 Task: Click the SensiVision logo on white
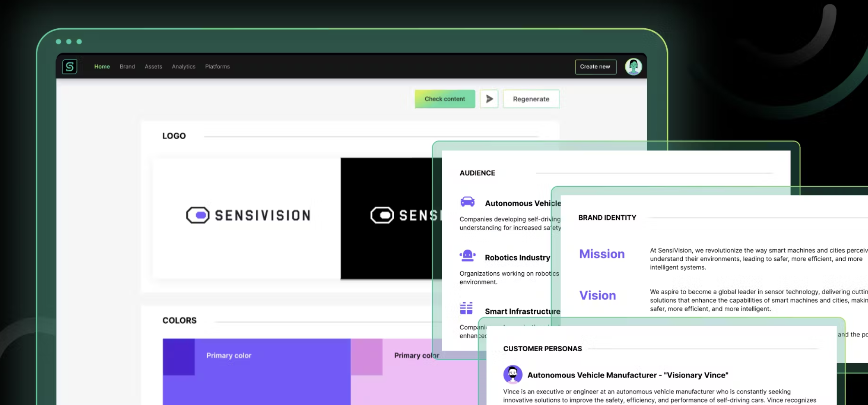coord(248,215)
